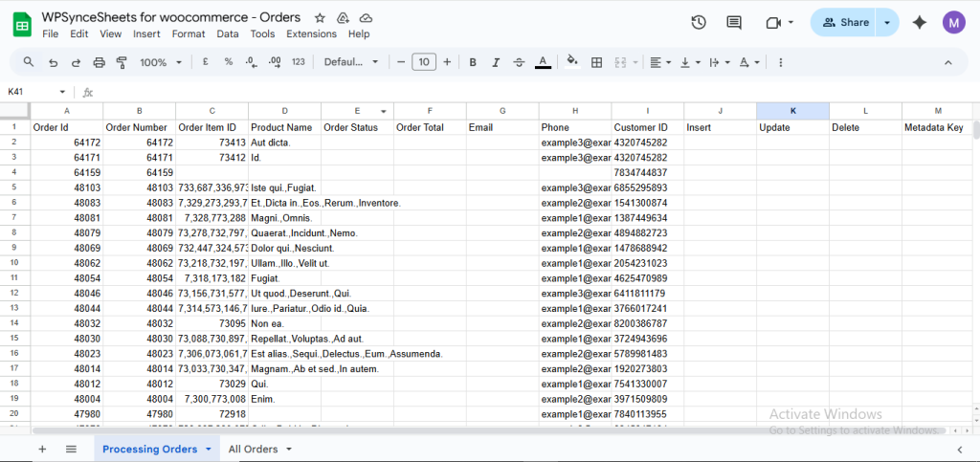Open the font family Default dropdown
The width and height of the screenshot is (980, 462).
[351, 62]
